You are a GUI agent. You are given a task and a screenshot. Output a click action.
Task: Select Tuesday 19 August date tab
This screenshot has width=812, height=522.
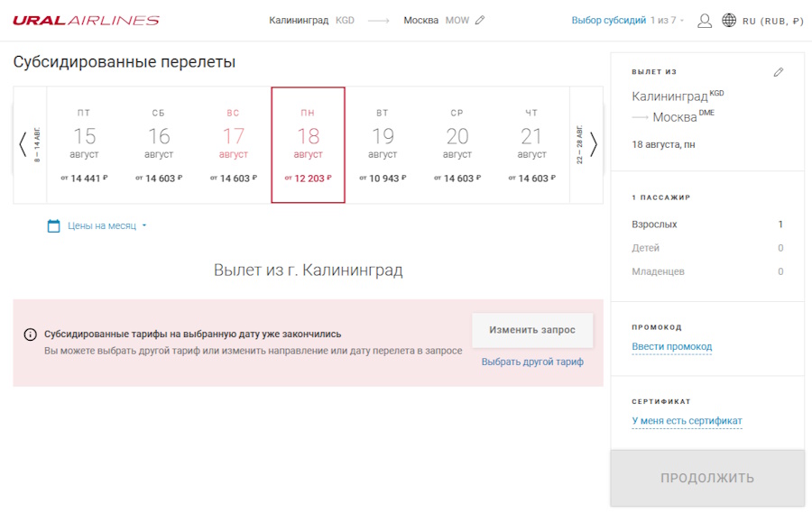(383, 145)
